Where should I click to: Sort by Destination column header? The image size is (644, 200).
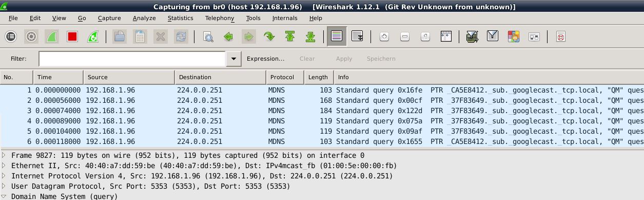220,77
